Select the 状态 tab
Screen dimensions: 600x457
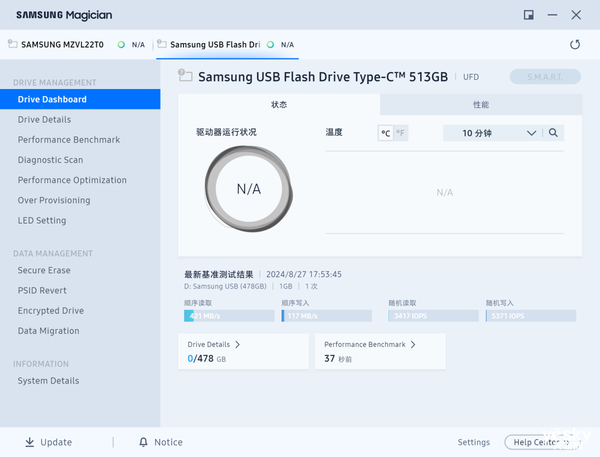click(279, 105)
